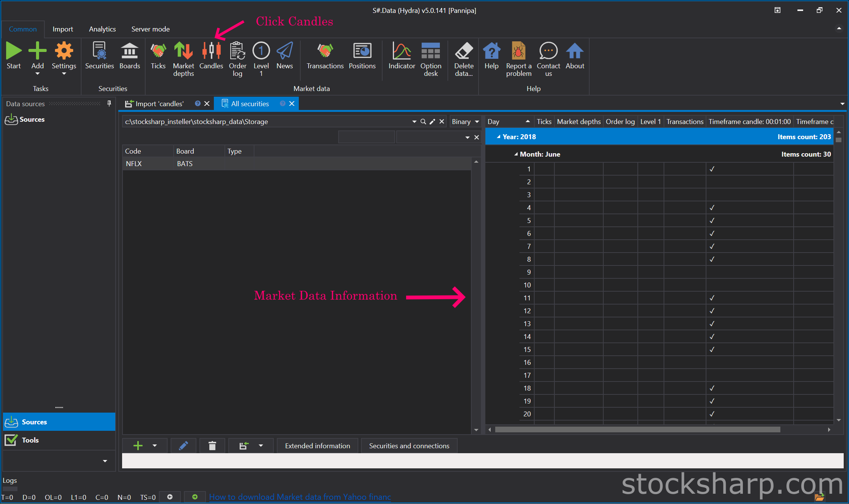
Task: Collapse the Month: June group
Action: tap(516, 154)
